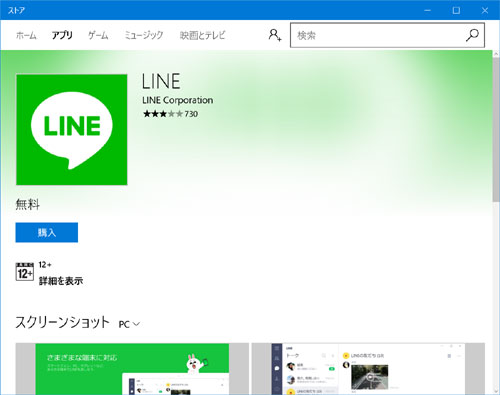Go to the 映画とテレビ tab
The image size is (500, 395).
click(x=202, y=35)
